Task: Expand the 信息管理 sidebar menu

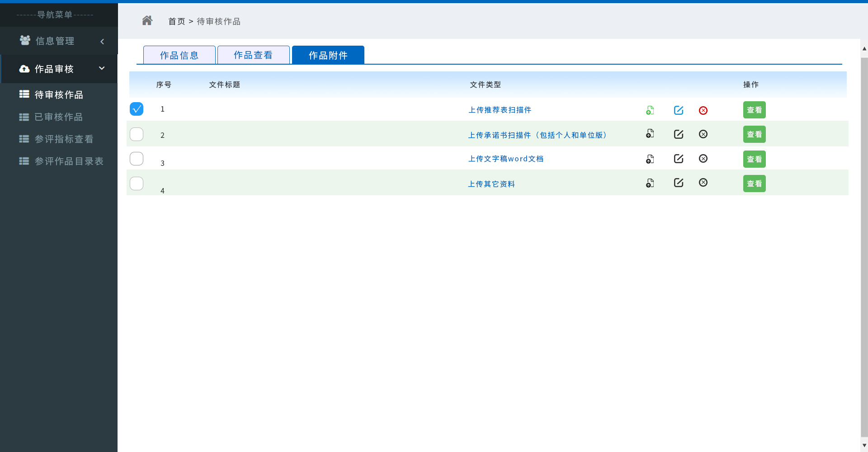Action: (x=59, y=41)
